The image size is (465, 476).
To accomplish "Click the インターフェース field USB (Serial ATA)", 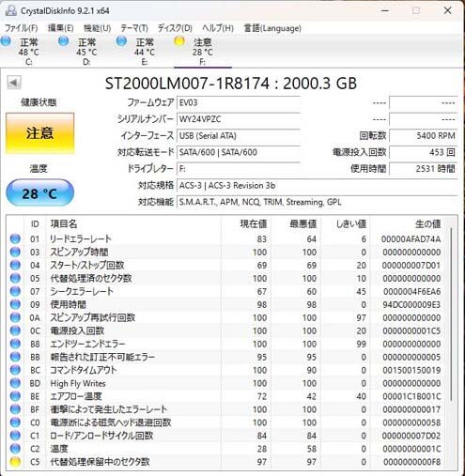I will [x=239, y=136].
